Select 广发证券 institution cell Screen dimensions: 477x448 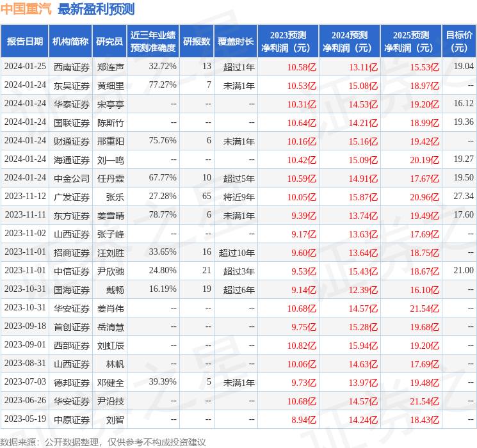[72, 197]
